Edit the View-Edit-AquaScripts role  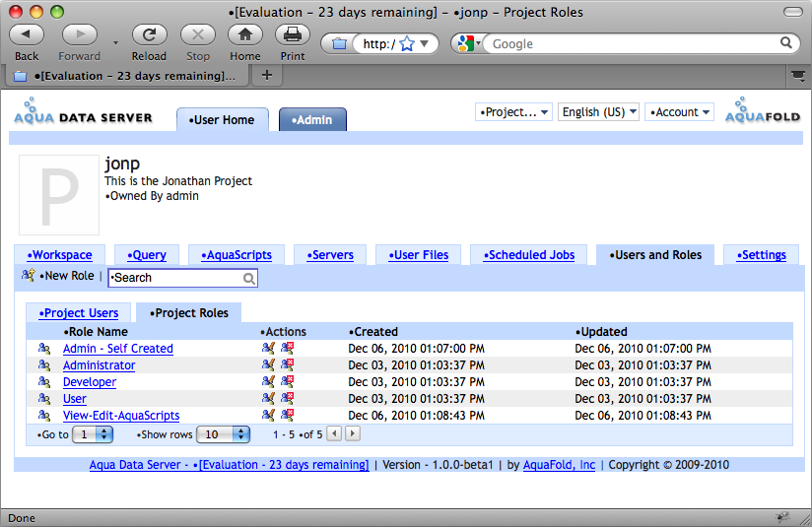pyautogui.click(x=268, y=415)
